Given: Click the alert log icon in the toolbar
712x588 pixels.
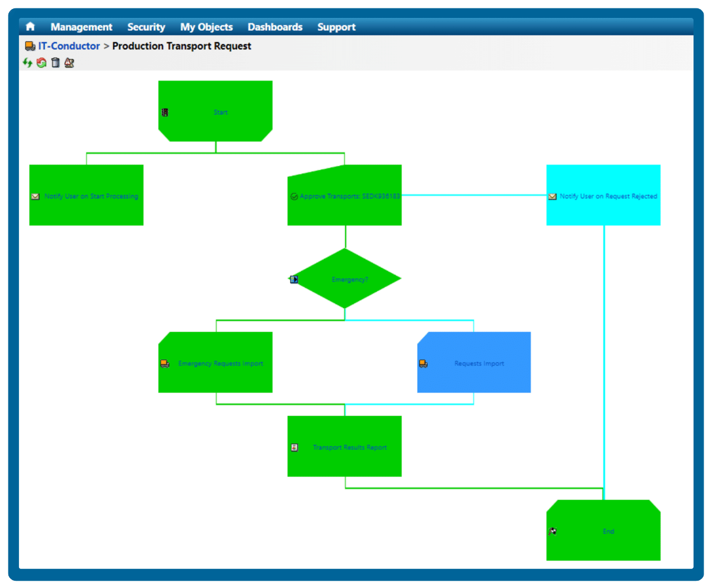Looking at the screenshot, I should [68, 62].
